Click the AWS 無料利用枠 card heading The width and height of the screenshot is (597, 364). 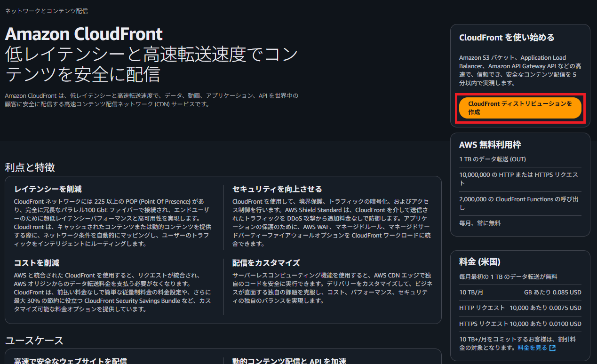[x=491, y=144]
